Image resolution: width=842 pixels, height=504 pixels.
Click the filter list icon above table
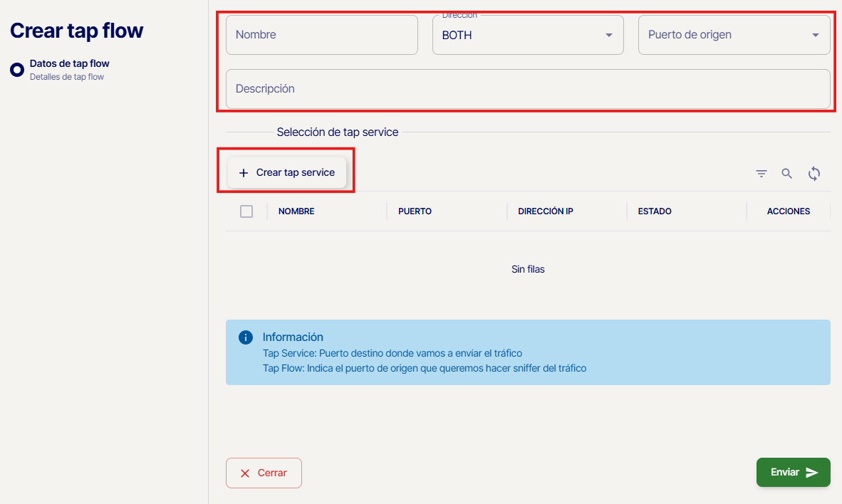click(762, 174)
